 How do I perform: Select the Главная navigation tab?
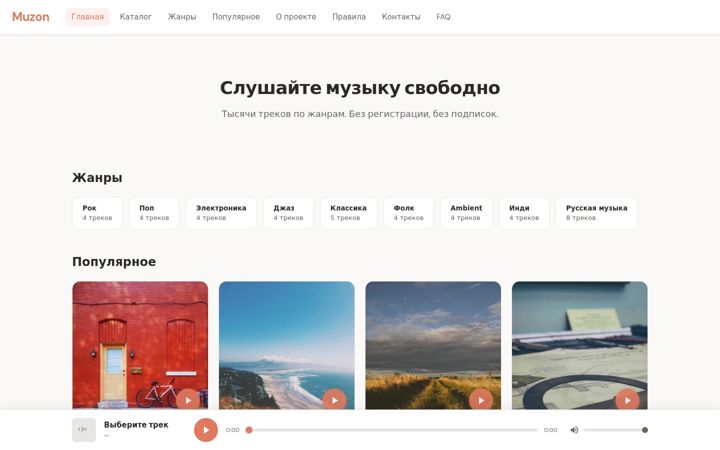(x=87, y=17)
